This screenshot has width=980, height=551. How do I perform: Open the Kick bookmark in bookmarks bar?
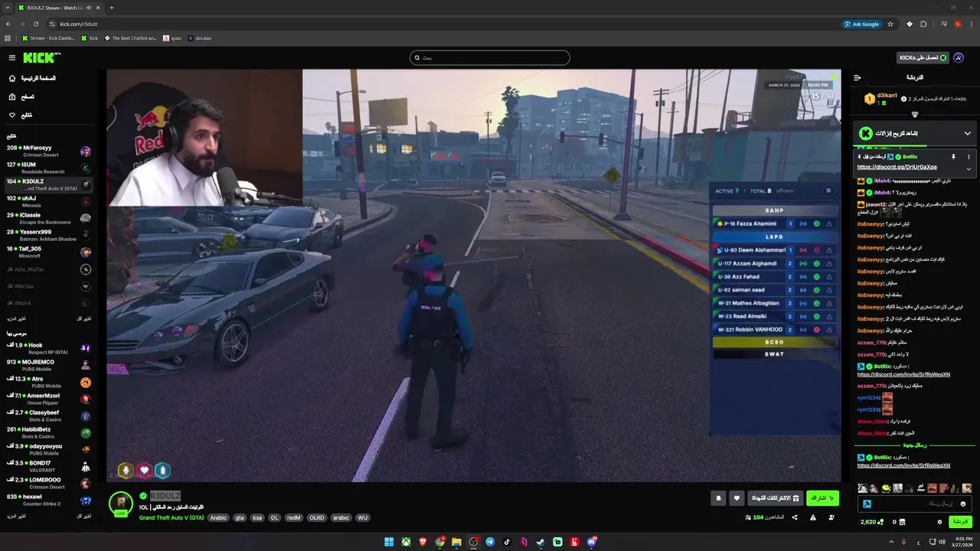(90, 37)
